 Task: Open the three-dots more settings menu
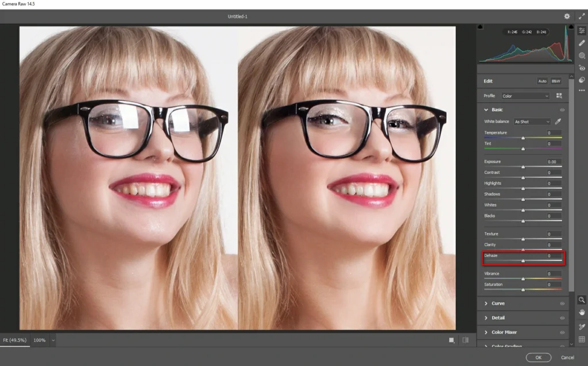(x=582, y=90)
